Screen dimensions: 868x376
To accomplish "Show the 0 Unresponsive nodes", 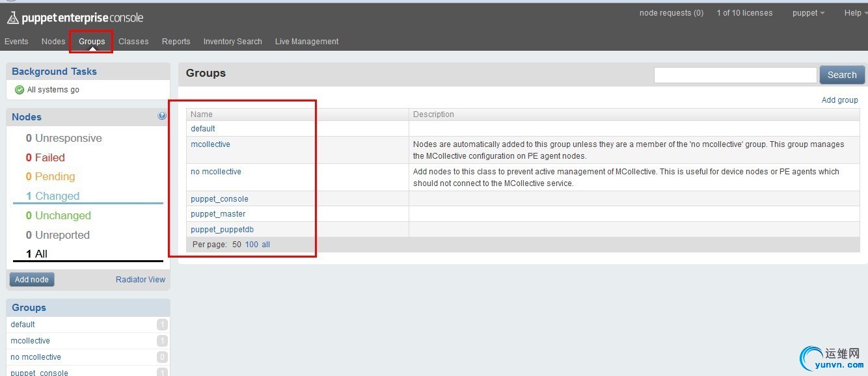I will [64, 138].
